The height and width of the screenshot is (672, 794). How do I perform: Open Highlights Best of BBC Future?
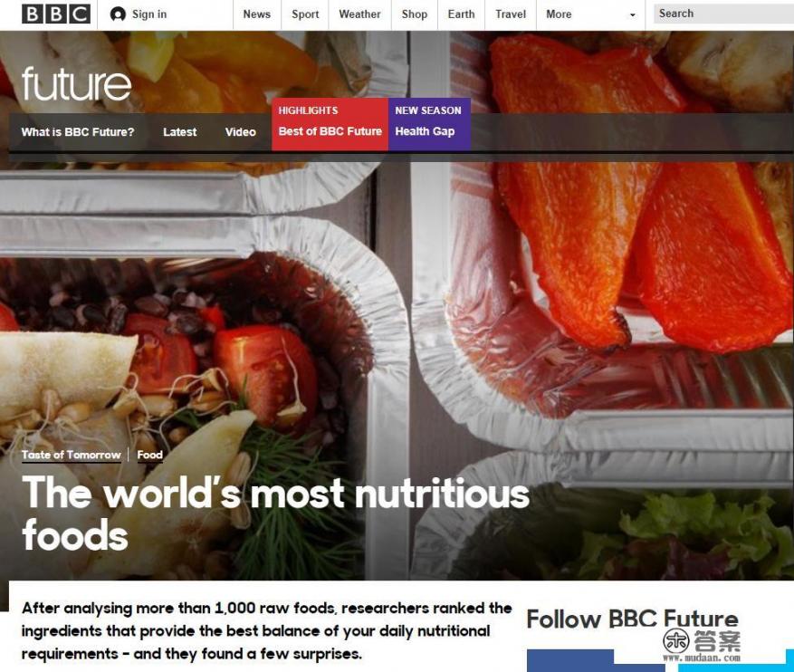coord(330,124)
